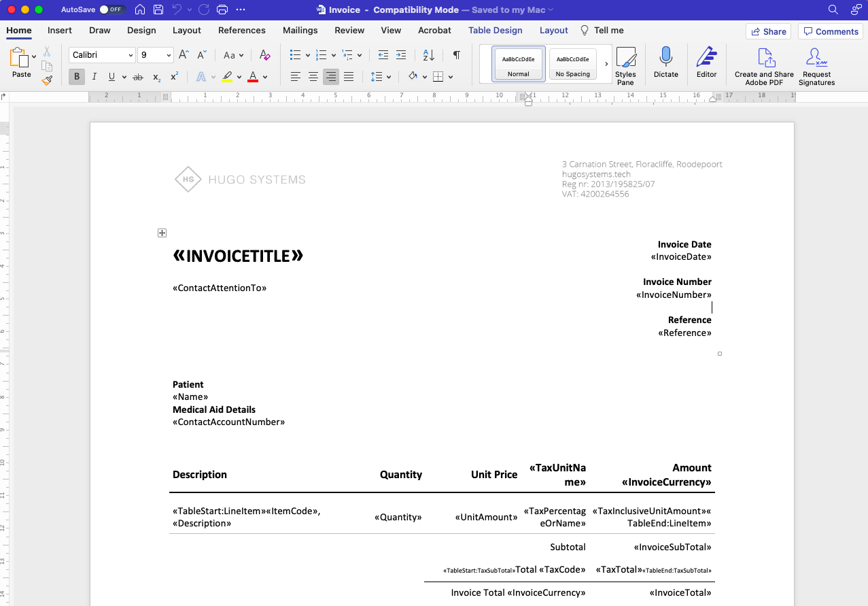Show paragraph marks with pilcrow icon
This screenshot has width=868, height=606.
coord(457,56)
